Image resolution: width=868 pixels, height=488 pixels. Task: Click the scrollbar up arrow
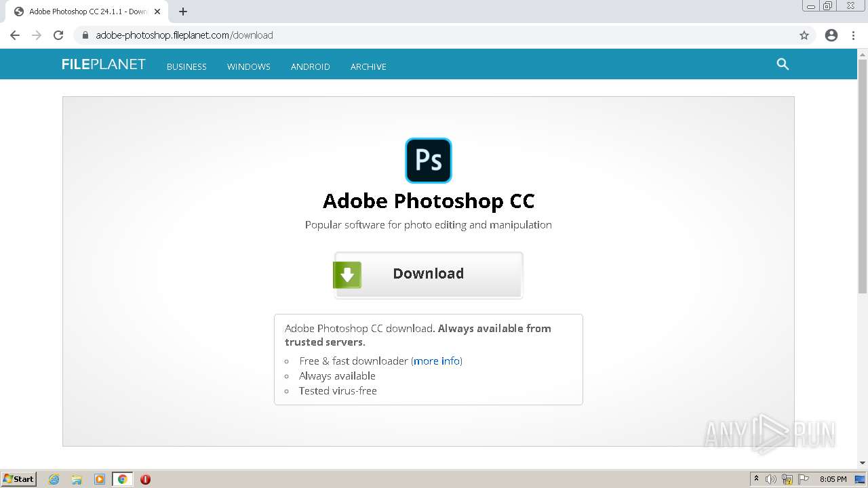point(863,54)
